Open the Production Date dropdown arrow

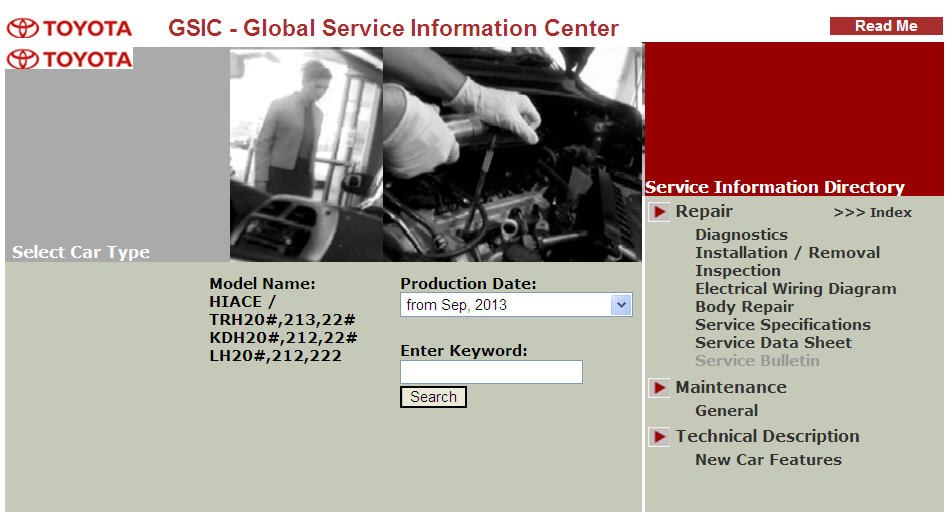pyautogui.click(x=620, y=305)
